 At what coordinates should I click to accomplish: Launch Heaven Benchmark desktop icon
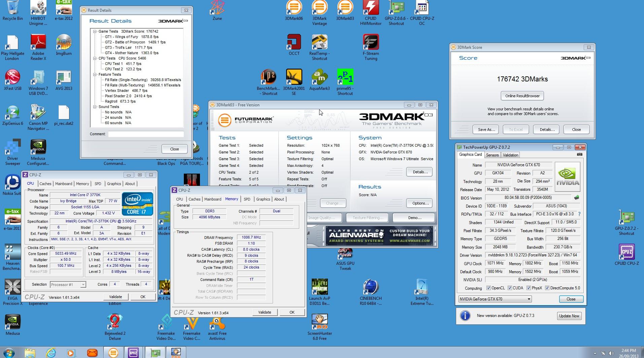tap(12, 257)
